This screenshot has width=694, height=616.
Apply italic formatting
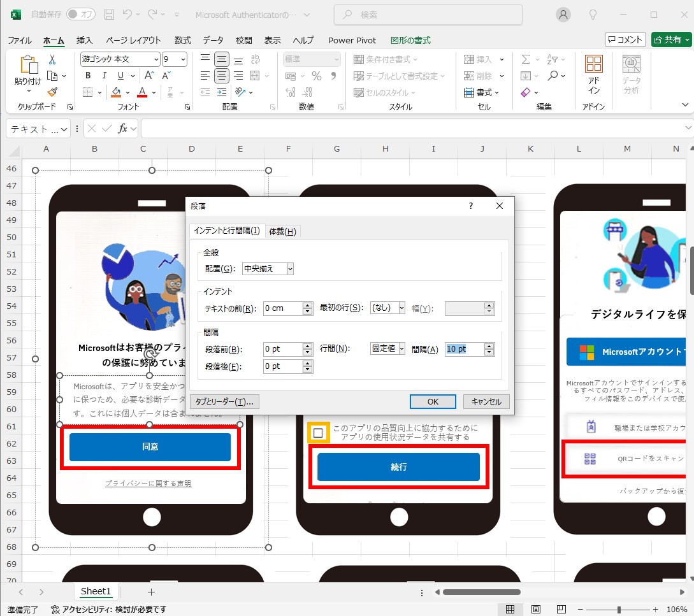click(103, 76)
